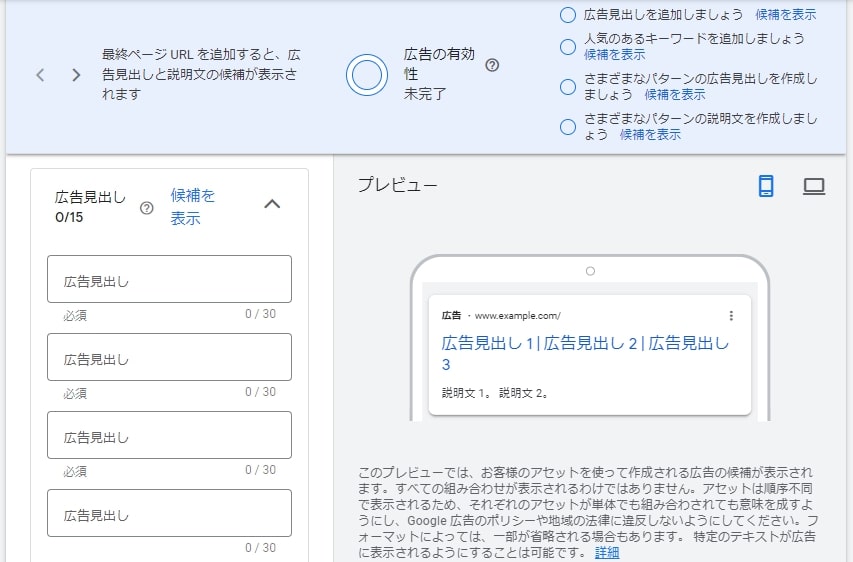Select circle next to 広告見出しを追加しましょう
The height and width of the screenshot is (562, 853).
click(x=567, y=15)
